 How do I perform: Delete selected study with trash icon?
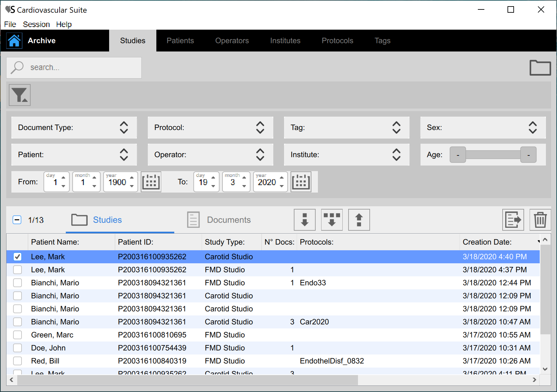540,220
